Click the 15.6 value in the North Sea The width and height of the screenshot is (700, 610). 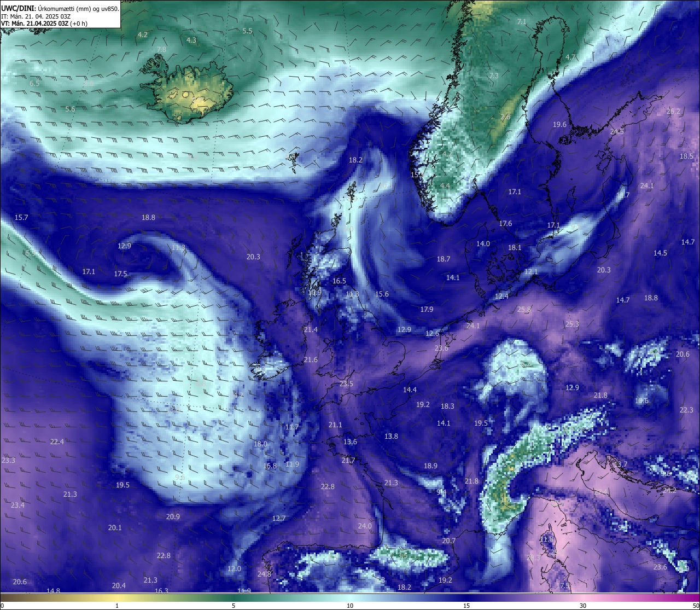click(x=382, y=294)
